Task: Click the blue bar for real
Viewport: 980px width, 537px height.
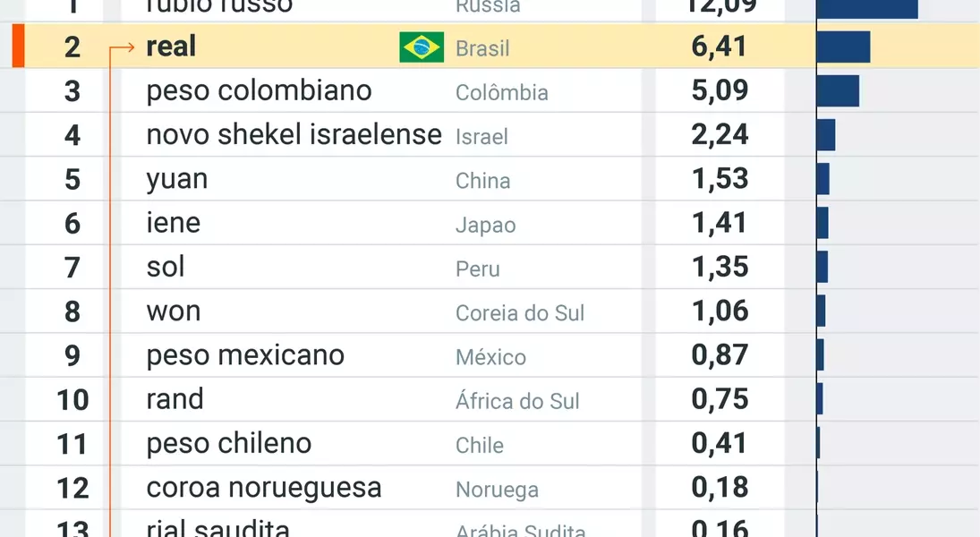Action: [x=843, y=47]
